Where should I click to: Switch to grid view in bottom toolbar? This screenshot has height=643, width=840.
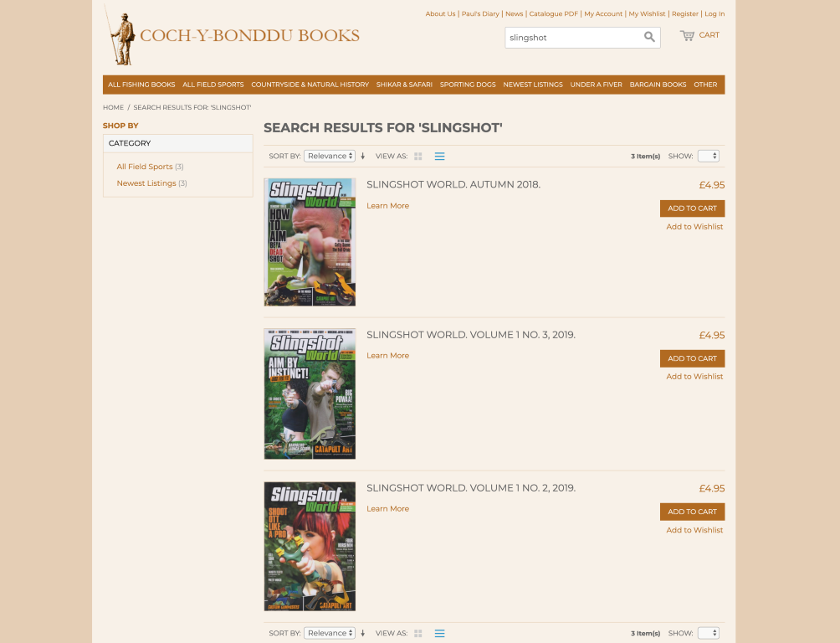click(x=418, y=633)
